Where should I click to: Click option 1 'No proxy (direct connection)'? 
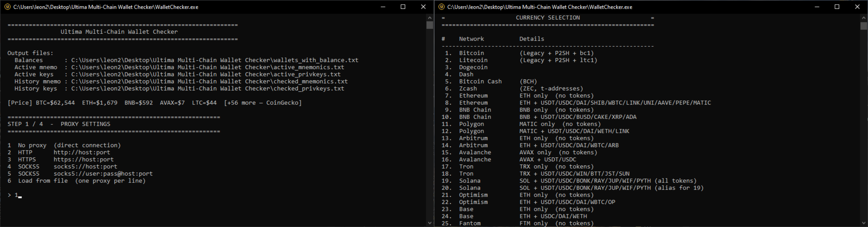point(64,145)
